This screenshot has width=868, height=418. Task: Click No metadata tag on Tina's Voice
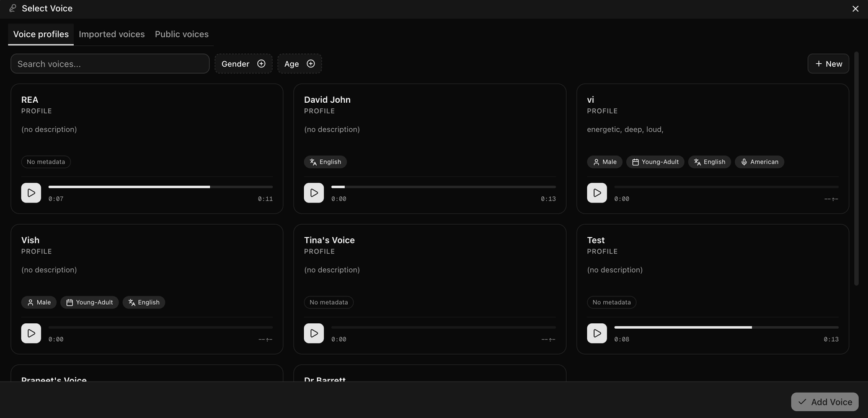(x=329, y=302)
